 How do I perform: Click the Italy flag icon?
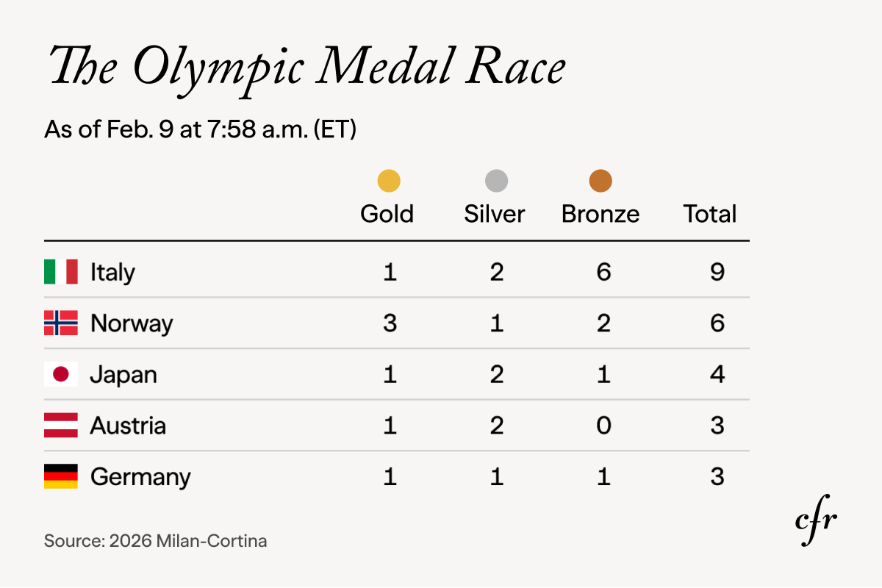pos(61,272)
